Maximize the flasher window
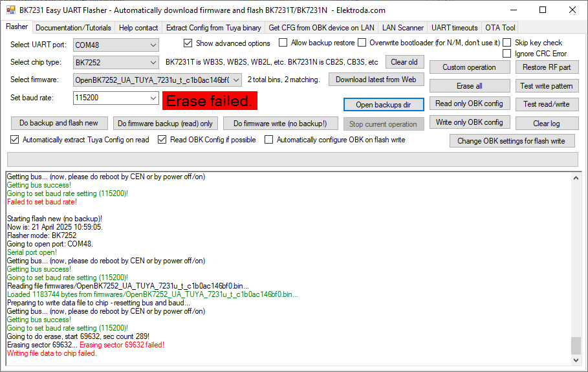The width and height of the screenshot is (588, 372). click(543, 10)
